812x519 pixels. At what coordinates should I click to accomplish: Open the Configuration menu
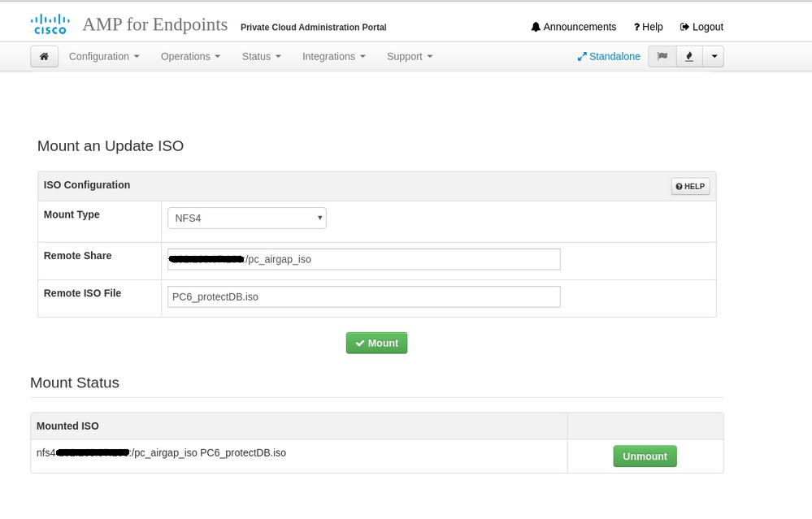104,56
